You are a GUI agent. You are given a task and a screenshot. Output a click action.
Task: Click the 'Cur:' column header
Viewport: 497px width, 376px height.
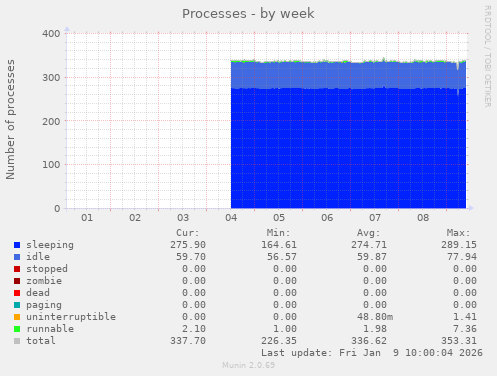(x=188, y=233)
